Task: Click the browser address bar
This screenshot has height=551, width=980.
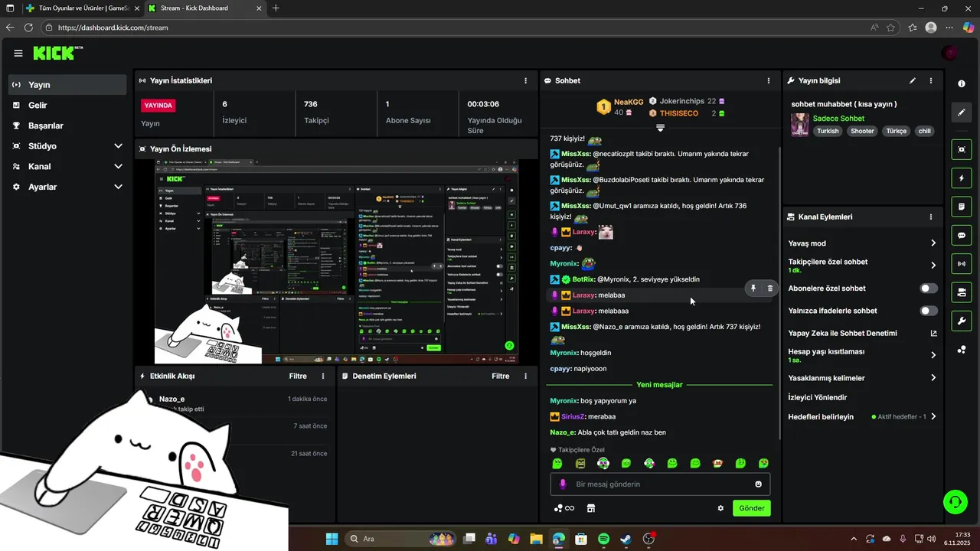Action: point(459,28)
